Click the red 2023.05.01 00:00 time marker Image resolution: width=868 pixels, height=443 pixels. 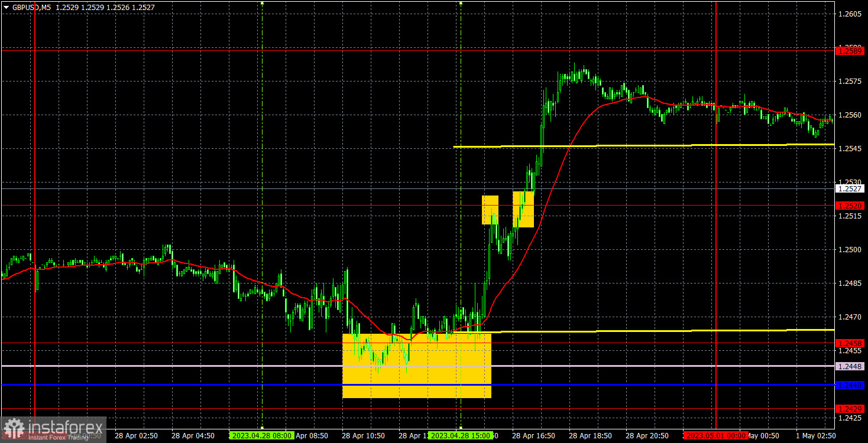(715, 435)
